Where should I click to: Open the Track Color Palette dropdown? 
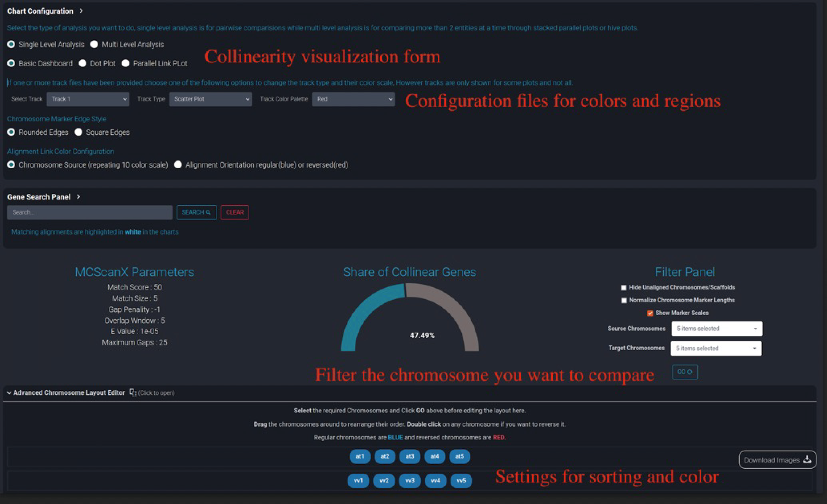(x=353, y=99)
